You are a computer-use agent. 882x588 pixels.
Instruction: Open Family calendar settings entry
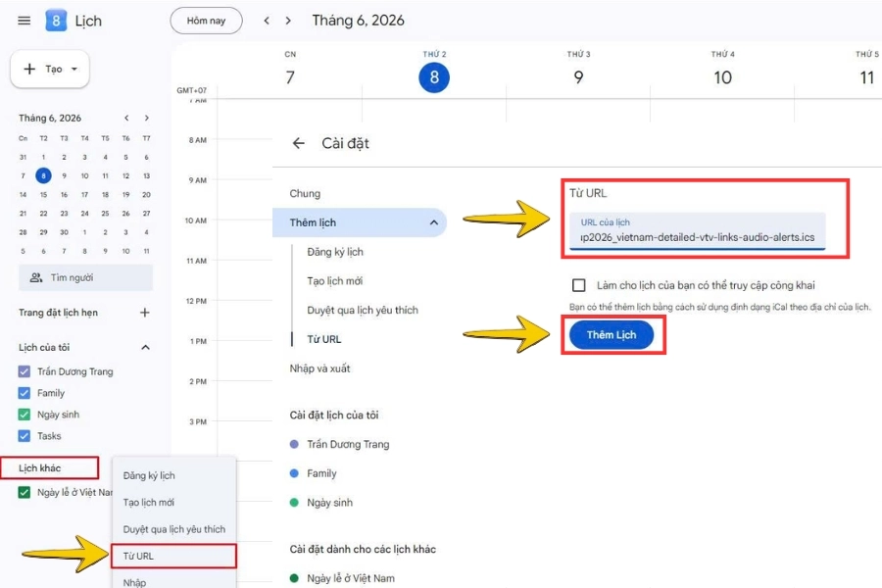pos(321,473)
